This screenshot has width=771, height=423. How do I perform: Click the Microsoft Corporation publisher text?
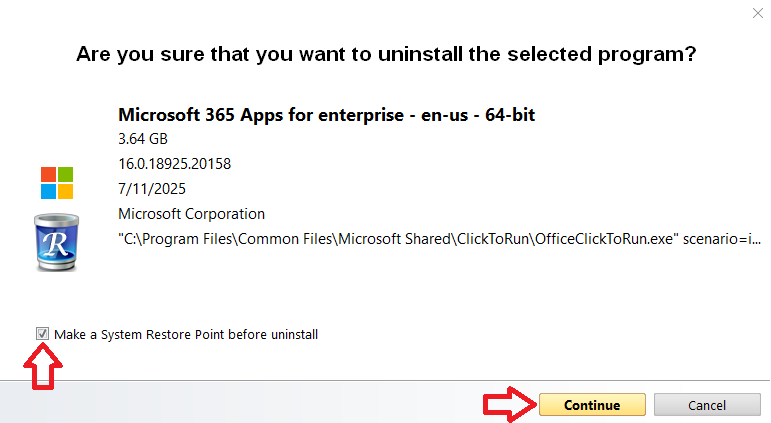[x=191, y=213]
